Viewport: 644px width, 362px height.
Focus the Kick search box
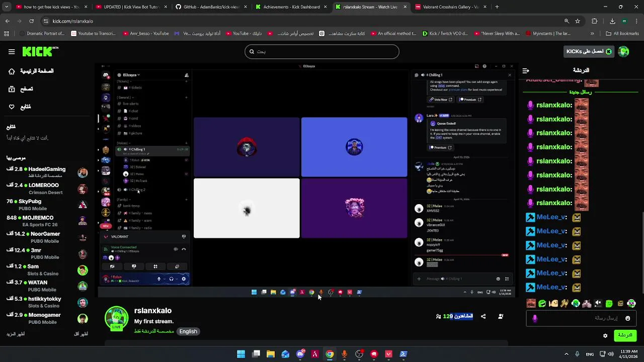(x=322, y=51)
